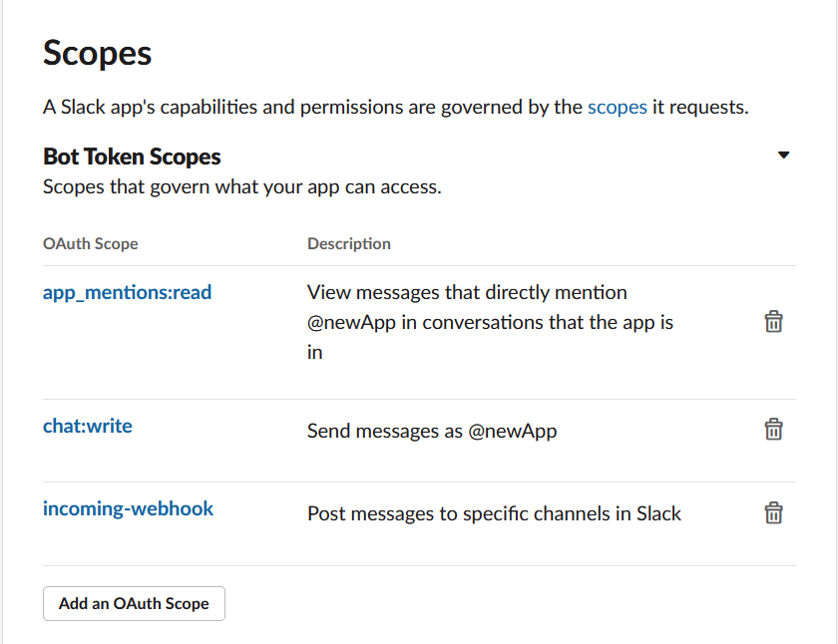Click the trash icon on the bottom row

point(773,512)
